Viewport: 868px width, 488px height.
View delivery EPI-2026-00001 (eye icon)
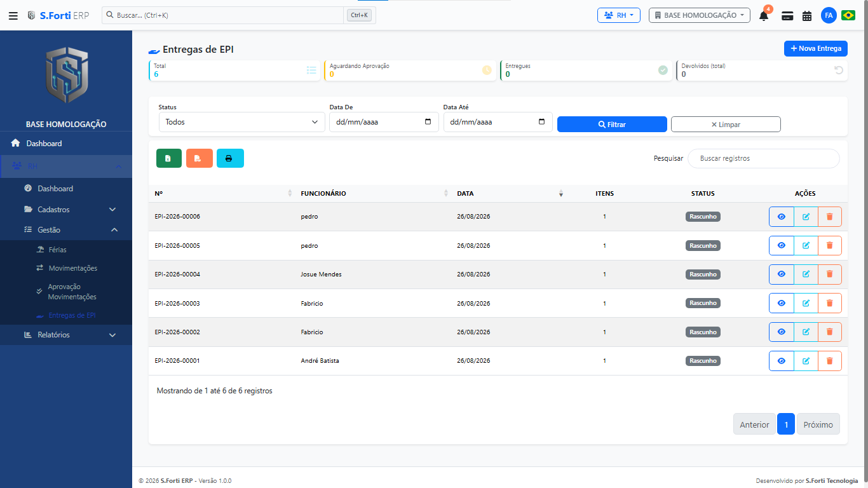782,361
